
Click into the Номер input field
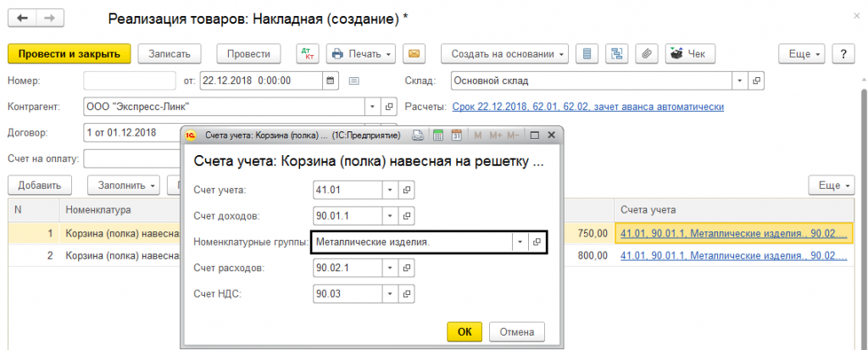(128, 81)
